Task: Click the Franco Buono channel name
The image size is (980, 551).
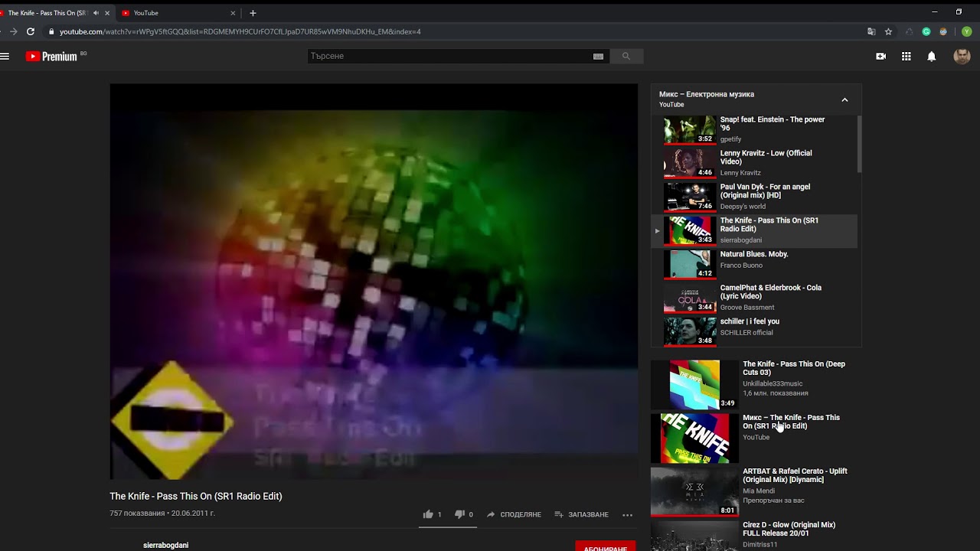Action: (741, 266)
